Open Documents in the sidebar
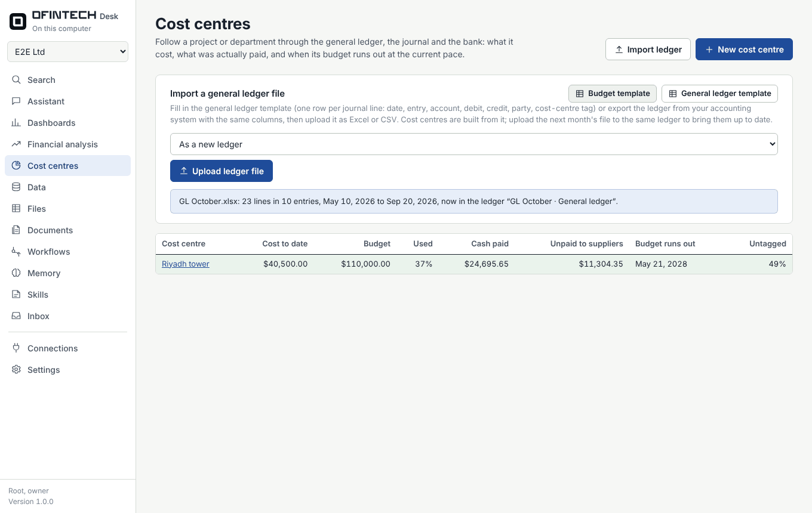Viewport: 812px width, 513px height. [67, 230]
